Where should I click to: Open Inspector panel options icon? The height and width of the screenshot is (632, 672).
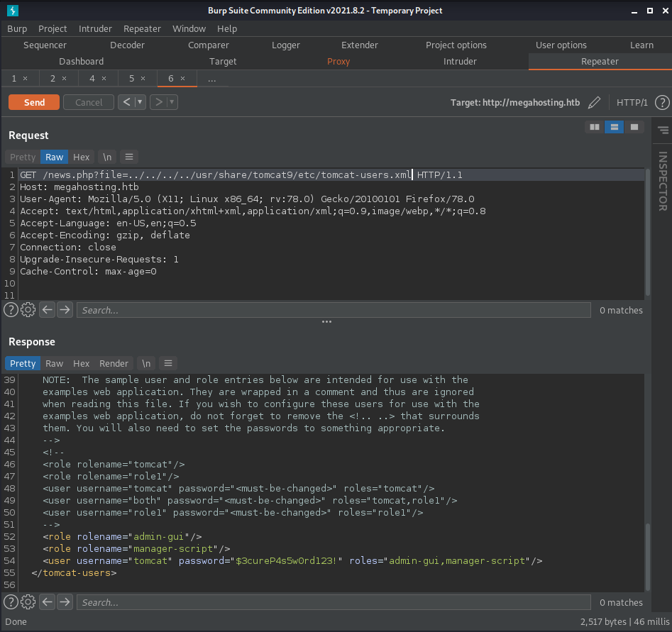[663, 130]
